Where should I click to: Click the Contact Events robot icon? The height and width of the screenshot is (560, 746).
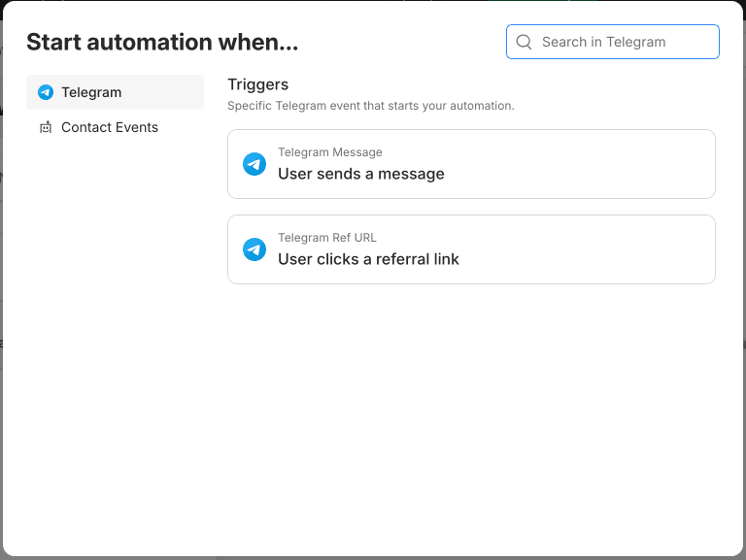[x=46, y=127]
